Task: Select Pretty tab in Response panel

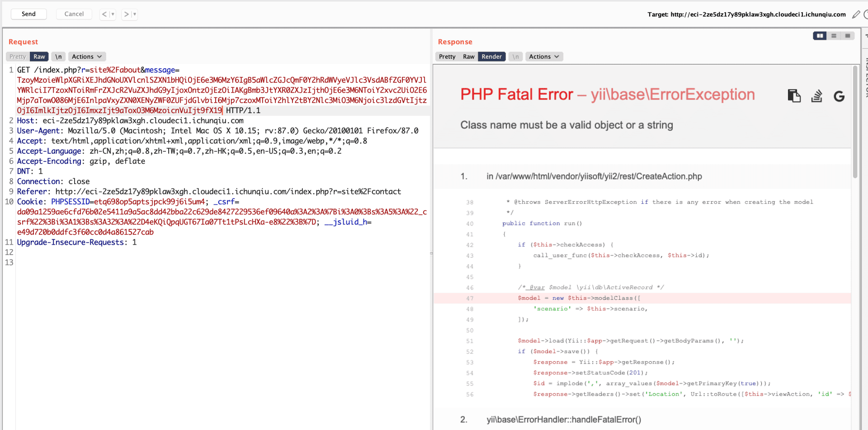Action: tap(447, 57)
